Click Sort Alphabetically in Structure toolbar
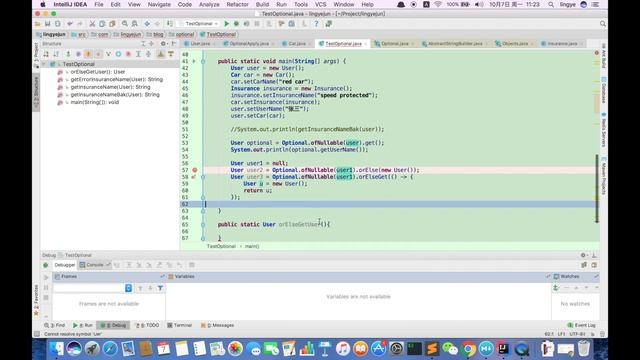 [56, 54]
